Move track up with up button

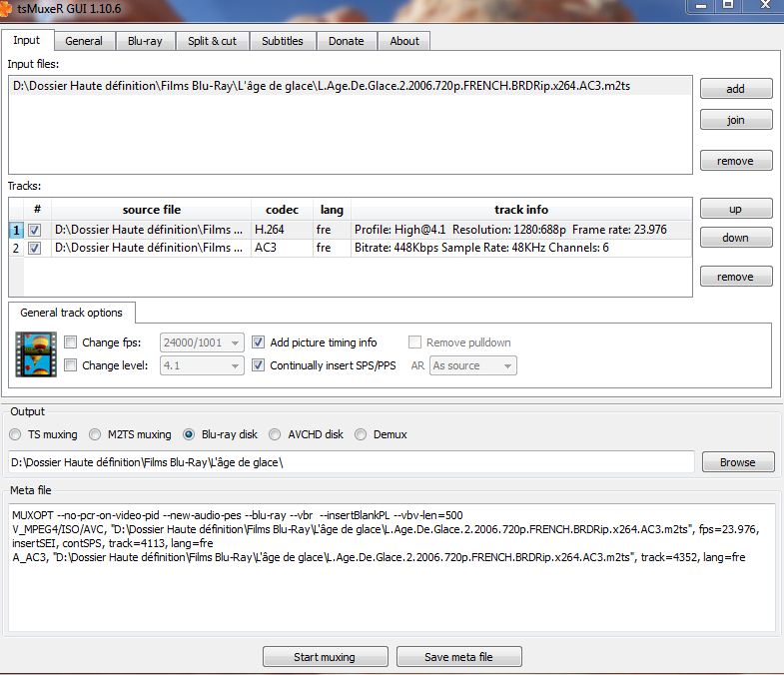coord(736,209)
